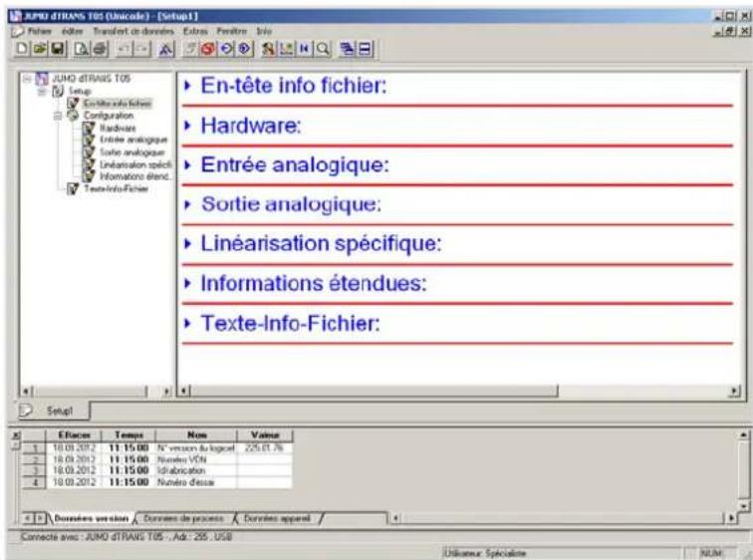This screenshot has width=753, height=560.
Task: Collapse the JUMO dTRANS T05 root node
Action: point(27,79)
